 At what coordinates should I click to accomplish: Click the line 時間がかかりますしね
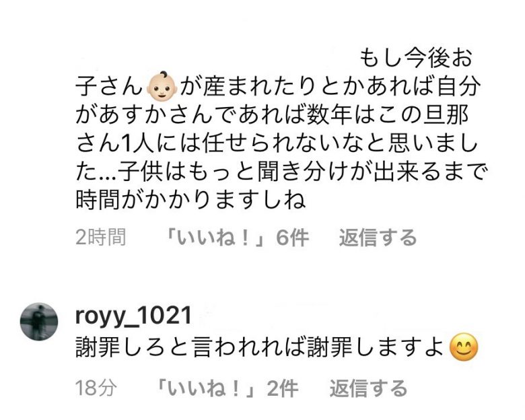[x=191, y=200]
